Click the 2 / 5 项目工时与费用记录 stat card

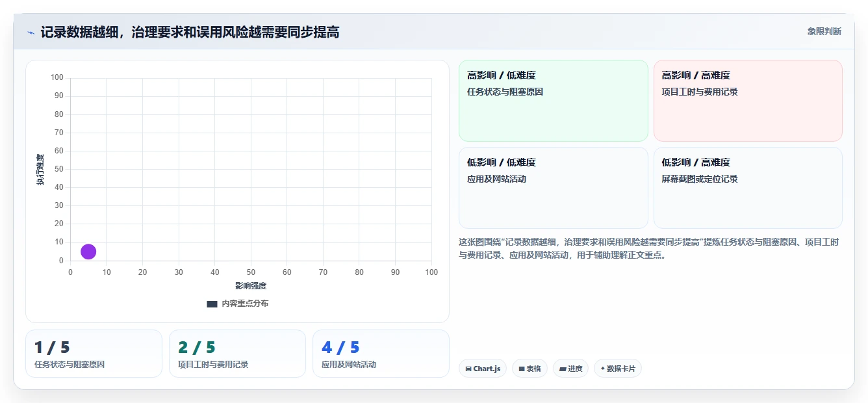237,354
